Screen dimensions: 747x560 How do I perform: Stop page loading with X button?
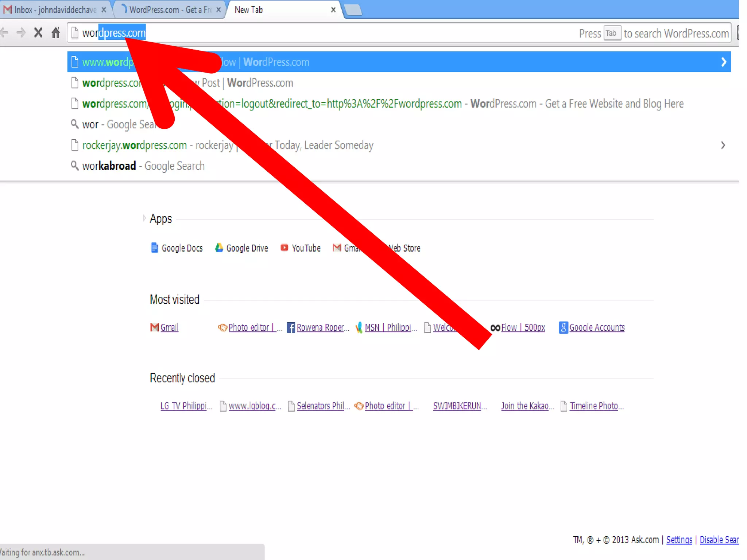[38, 33]
